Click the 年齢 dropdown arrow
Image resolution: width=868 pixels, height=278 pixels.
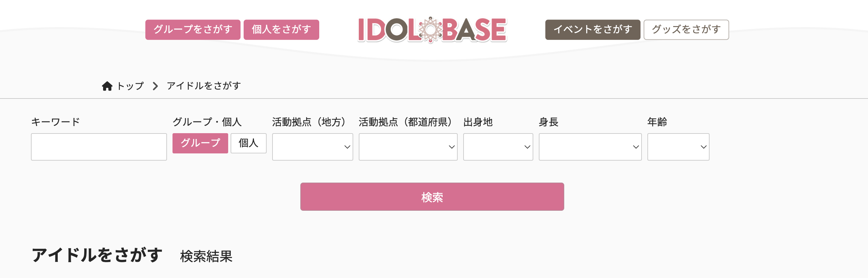(x=703, y=147)
